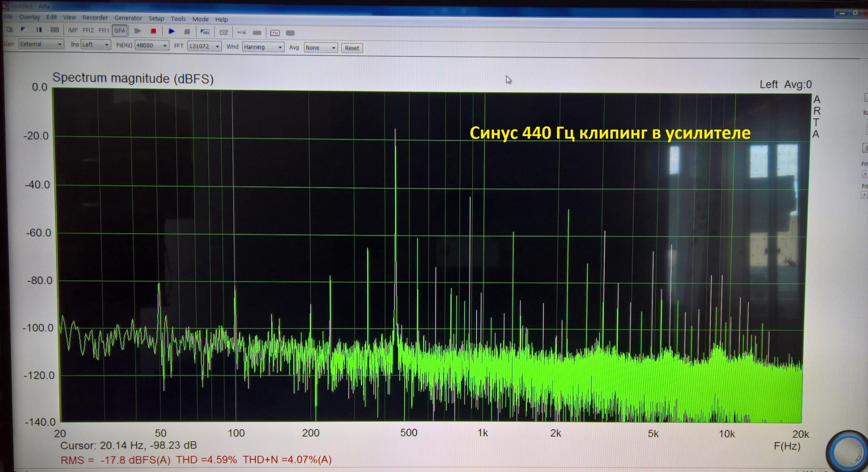Open the Generator menu
868x472 pixels.
(128, 18)
